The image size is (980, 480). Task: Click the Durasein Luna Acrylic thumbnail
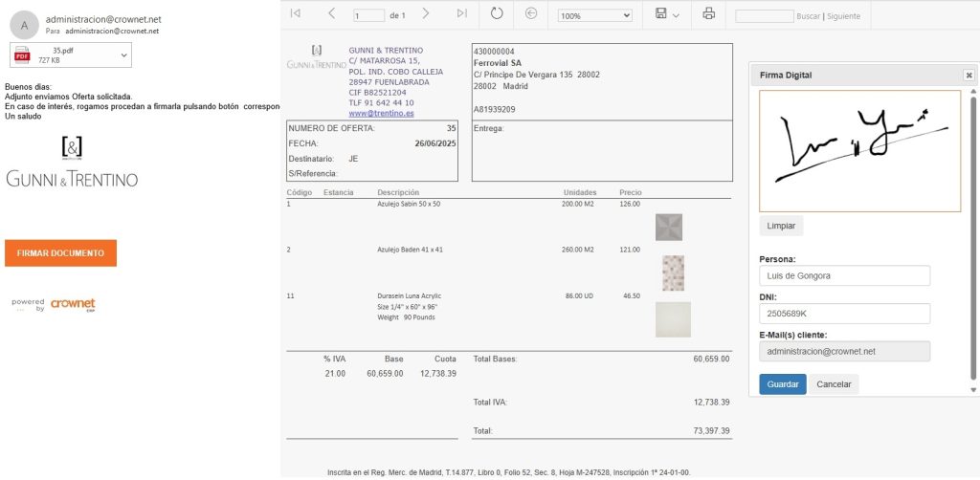tap(673, 319)
